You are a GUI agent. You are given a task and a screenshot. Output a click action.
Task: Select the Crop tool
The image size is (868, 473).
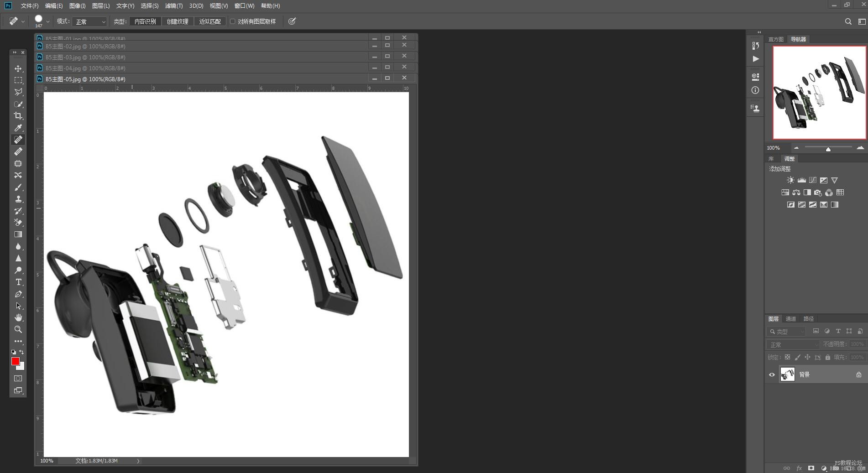18,116
